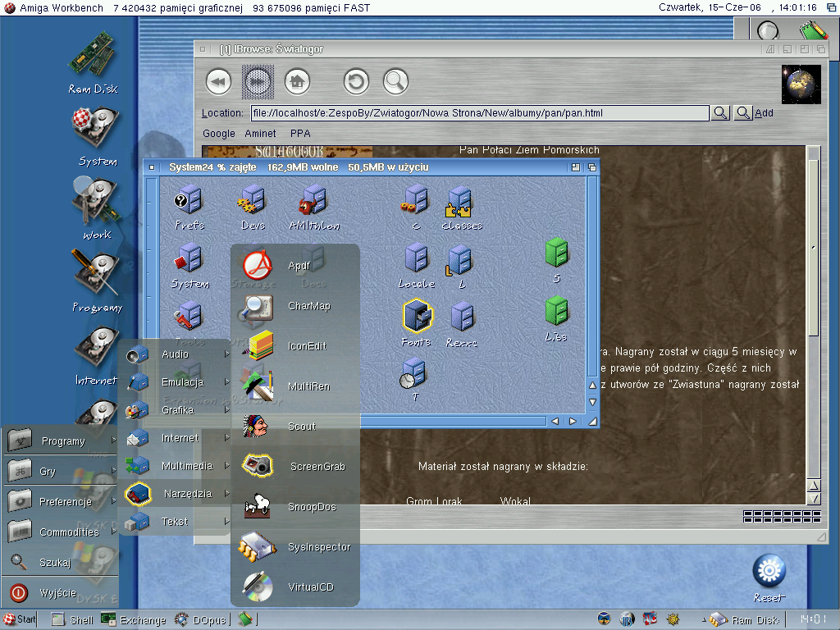The width and height of the screenshot is (840, 630).
Task: Expand the Audio submenu
Action: (176, 354)
